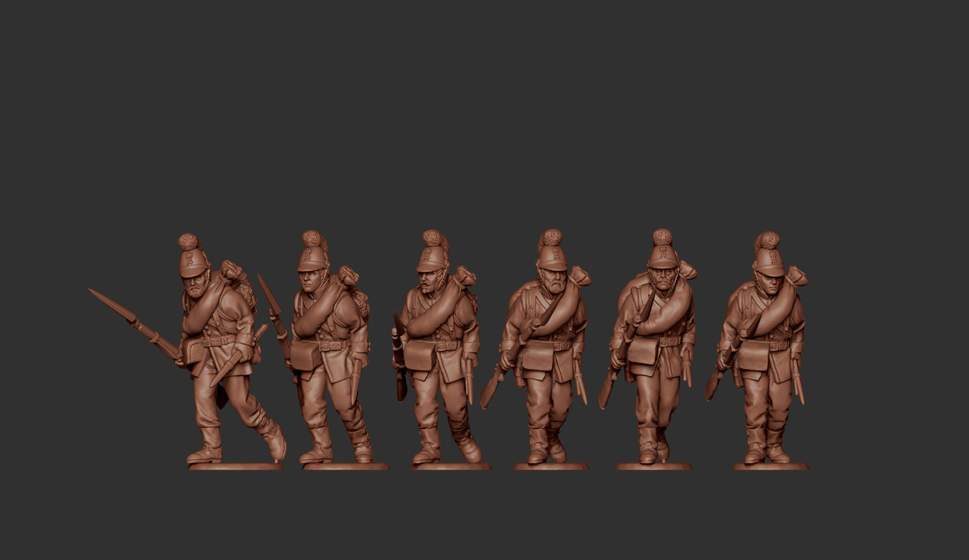Click the rightmost soldier's shako pompom
The image size is (969, 560).
pyautogui.click(x=767, y=240)
